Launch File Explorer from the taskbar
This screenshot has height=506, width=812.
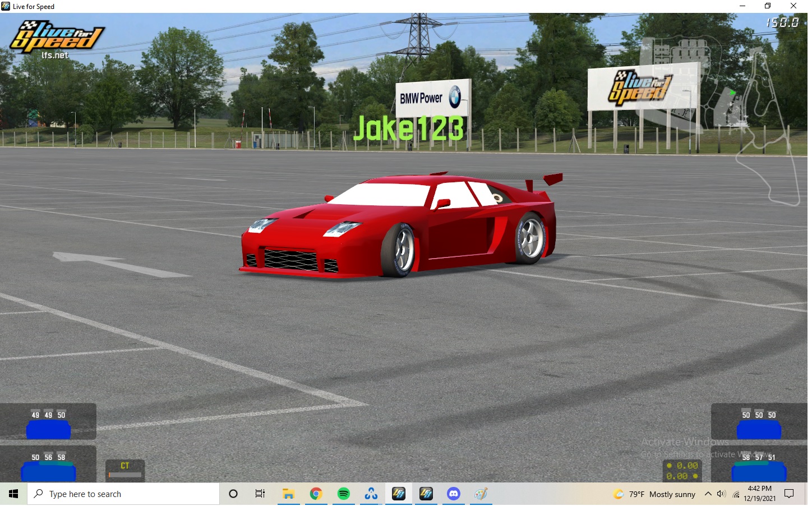coord(288,494)
